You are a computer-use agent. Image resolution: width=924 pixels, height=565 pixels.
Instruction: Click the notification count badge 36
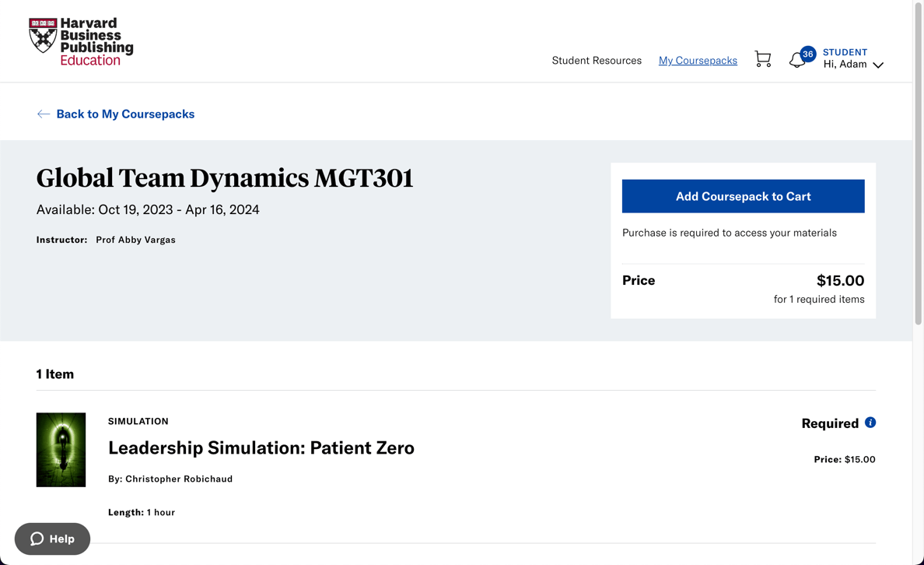(808, 54)
